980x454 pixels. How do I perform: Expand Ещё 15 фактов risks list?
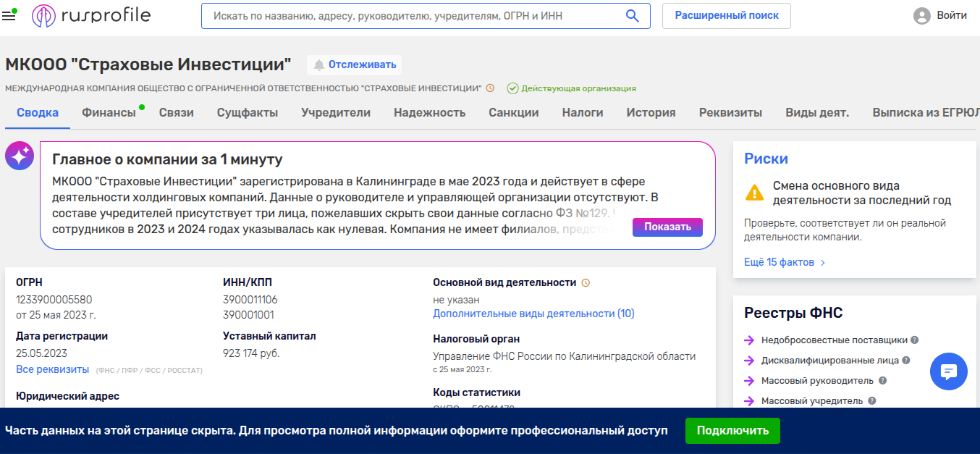(x=785, y=262)
